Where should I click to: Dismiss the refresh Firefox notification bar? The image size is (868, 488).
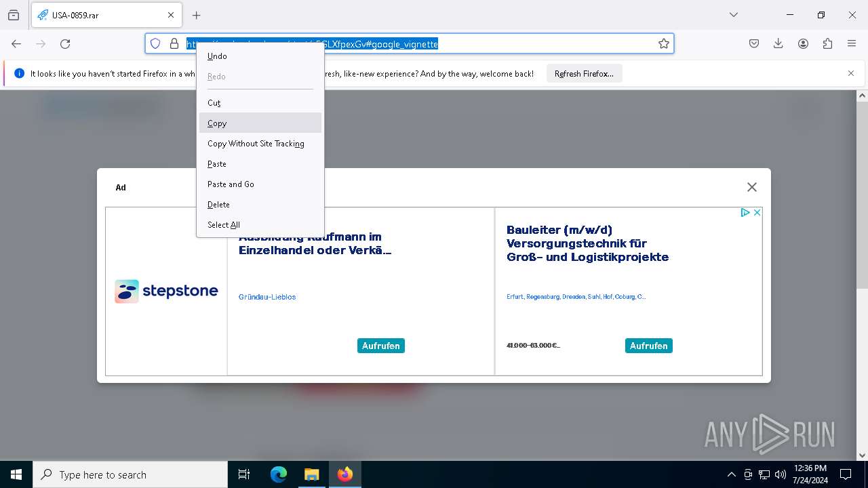[x=851, y=73]
